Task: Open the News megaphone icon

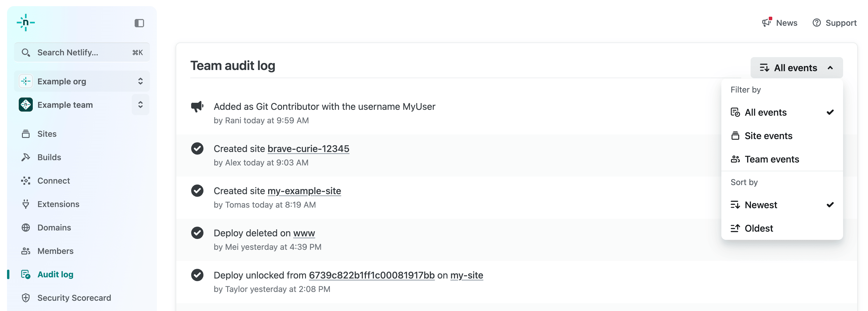Action: tap(767, 22)
